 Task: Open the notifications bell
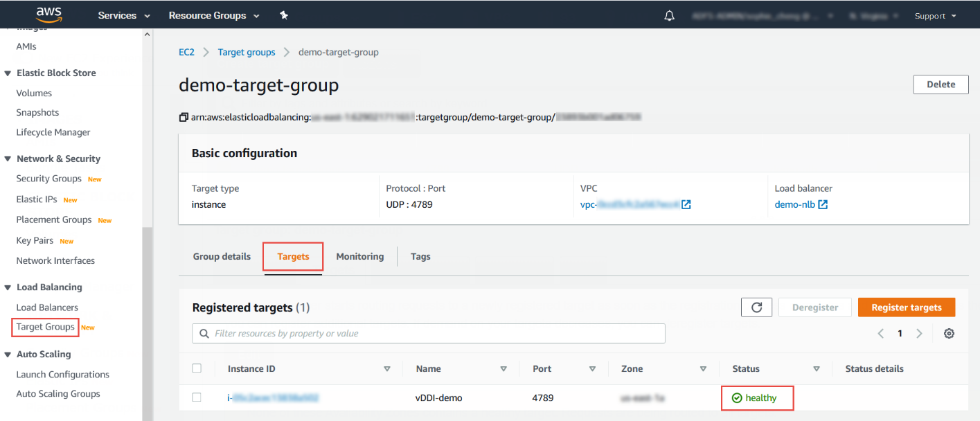pyautogui.click(x=669, y=16)
